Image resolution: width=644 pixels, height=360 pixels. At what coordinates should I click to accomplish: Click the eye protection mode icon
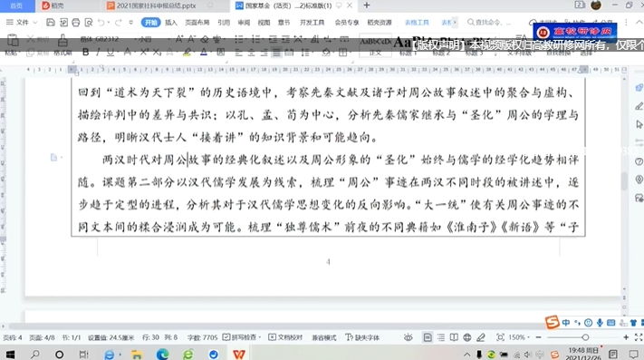click(x=408, y=337)
